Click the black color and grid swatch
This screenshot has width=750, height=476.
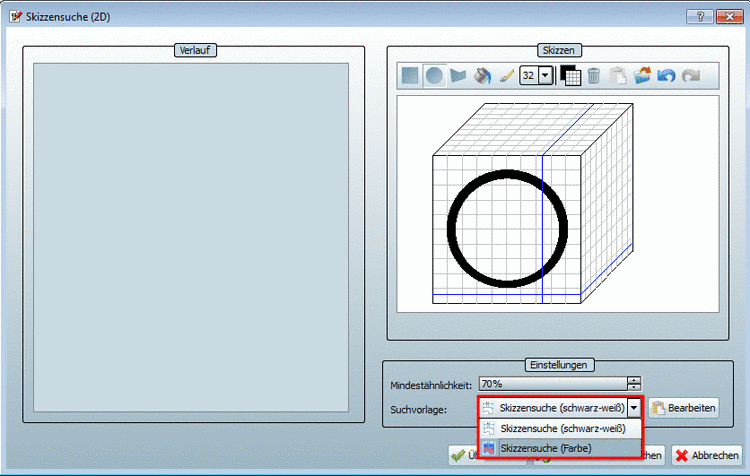tap(570, 76)
